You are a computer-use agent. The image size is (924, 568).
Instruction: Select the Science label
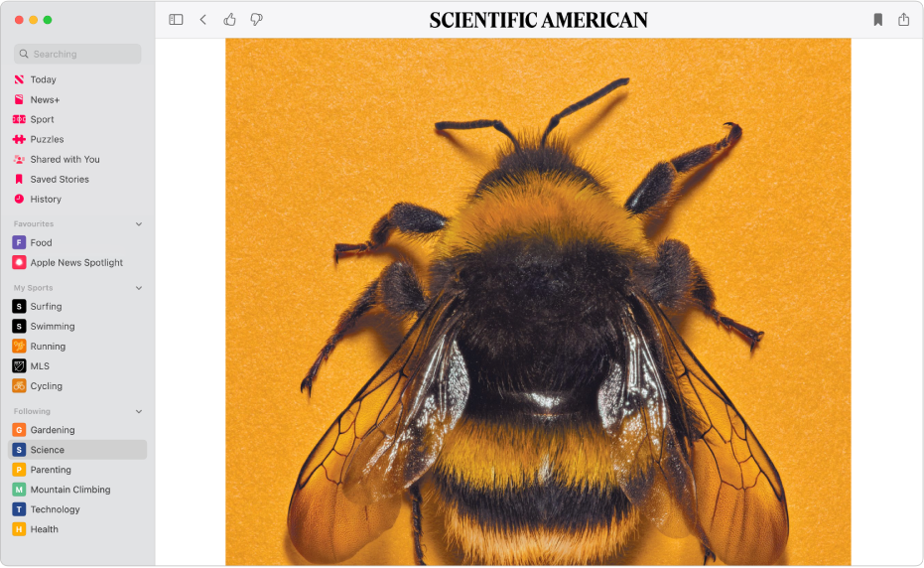(x=48, y=450)
